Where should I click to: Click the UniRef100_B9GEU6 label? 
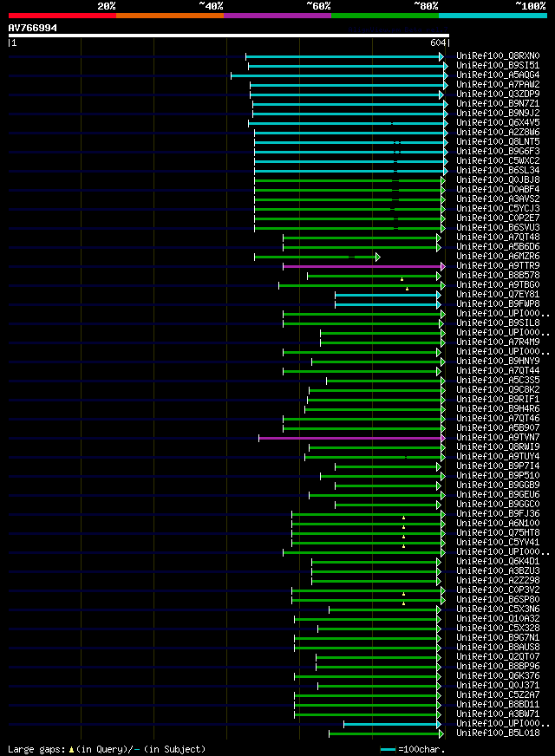pyautogui.click(x=498, y=495)
